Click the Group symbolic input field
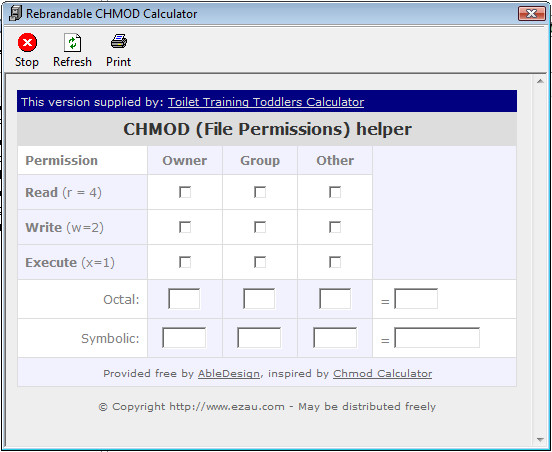The image size is (552, 452). click(x=259, y=338)
